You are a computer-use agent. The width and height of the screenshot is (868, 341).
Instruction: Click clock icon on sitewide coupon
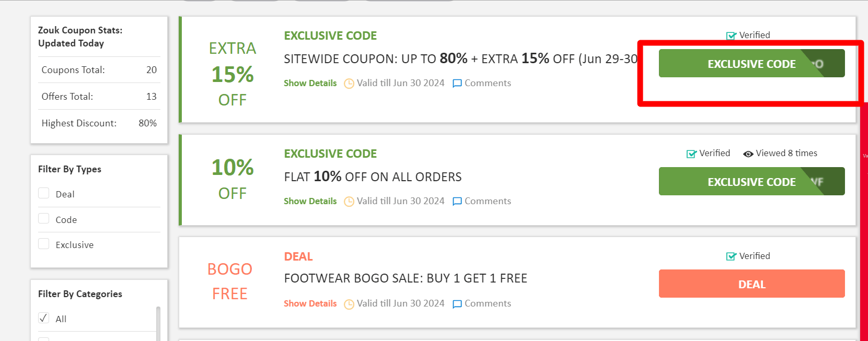(349, 84)
